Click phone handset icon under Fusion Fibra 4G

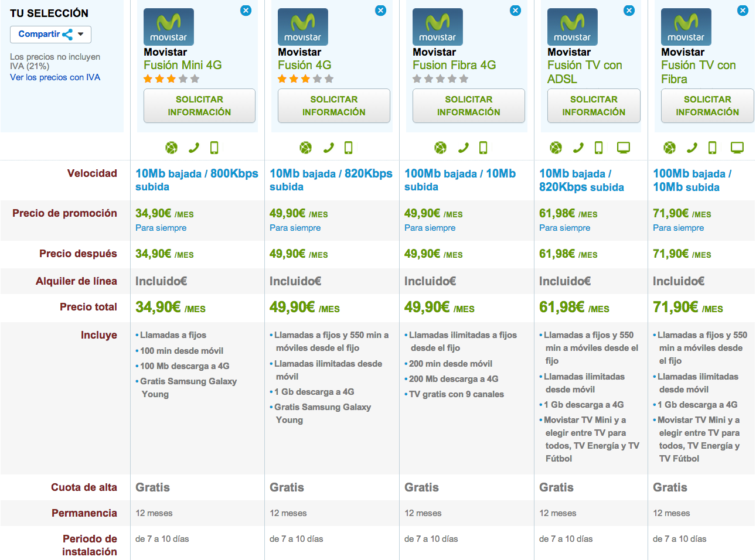pos(464,148)
